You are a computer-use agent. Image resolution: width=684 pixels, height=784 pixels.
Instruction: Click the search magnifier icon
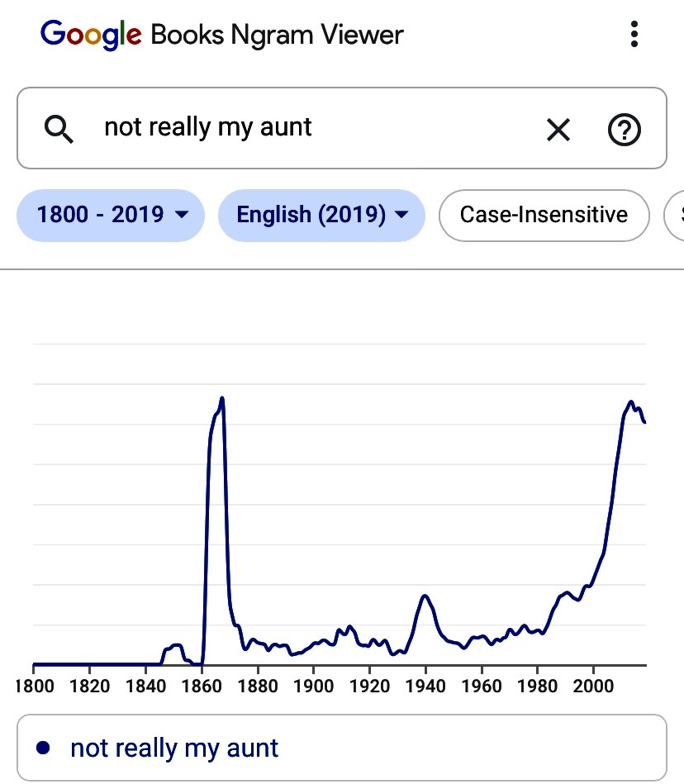[x=59, y=129]
